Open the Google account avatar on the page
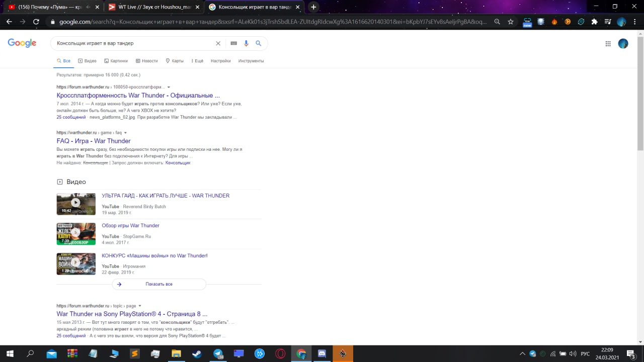The image size is (644, 362). tap(623, 44)
